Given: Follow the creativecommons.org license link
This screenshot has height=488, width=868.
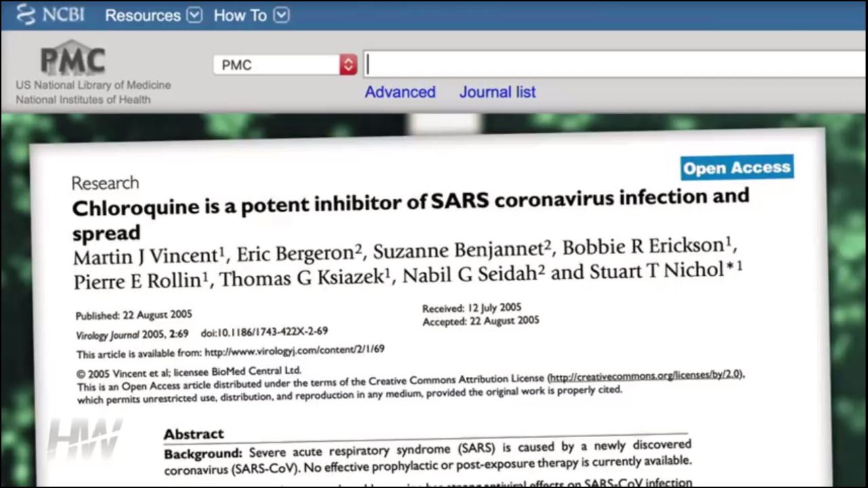Looking at the screenshot, I should click(x=645, y=376).
